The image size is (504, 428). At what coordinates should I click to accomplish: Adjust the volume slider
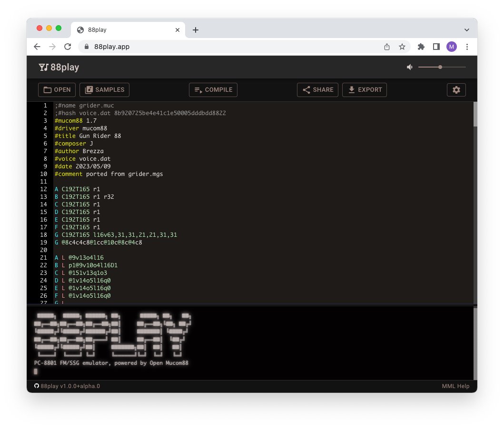(442, 67)
